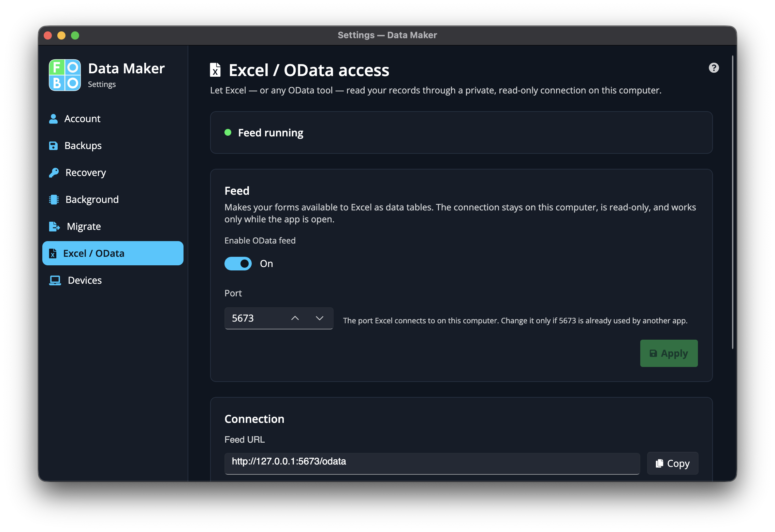Select the Excel / OData sidebar item
Viewport: 775px width, 532px height.
click(x=113, y=253)
